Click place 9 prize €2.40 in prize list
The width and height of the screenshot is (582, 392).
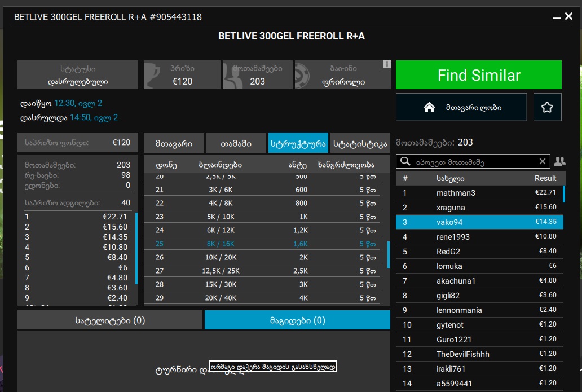pyautogui.click(x=76, y=298)
